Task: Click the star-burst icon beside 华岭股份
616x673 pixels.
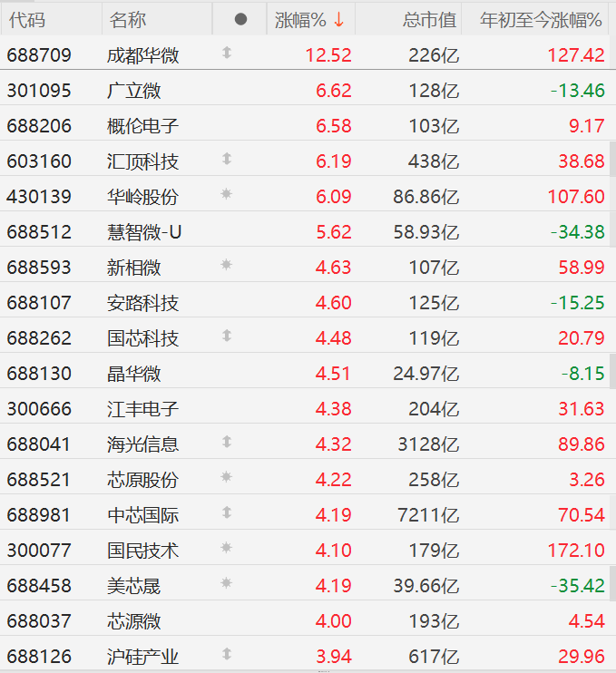Action: (227, 195)
